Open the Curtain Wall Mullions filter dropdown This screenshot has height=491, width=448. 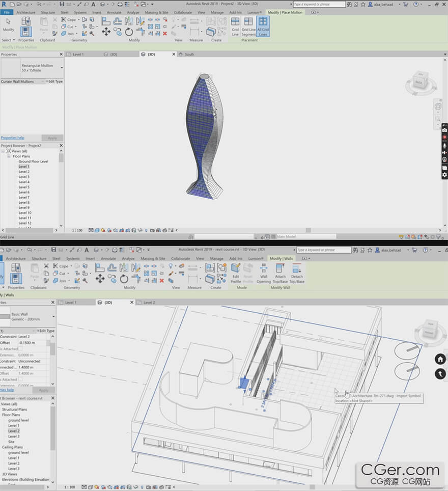[x=43, y=81]
